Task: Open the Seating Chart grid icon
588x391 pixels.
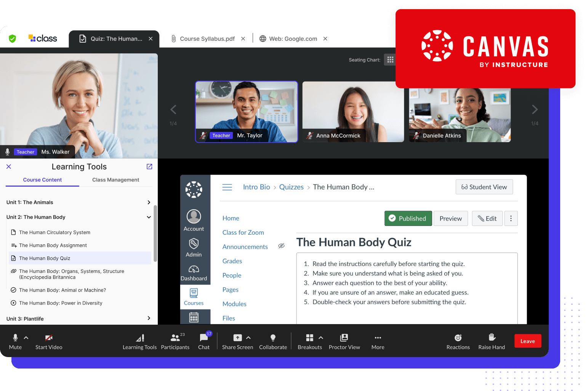Action: tap(390, 60)
